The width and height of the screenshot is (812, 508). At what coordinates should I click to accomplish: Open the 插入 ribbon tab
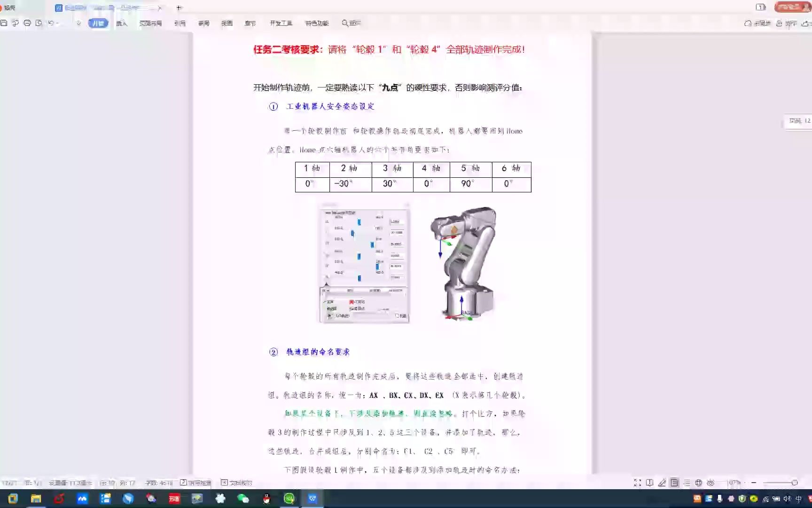point(122,23)
